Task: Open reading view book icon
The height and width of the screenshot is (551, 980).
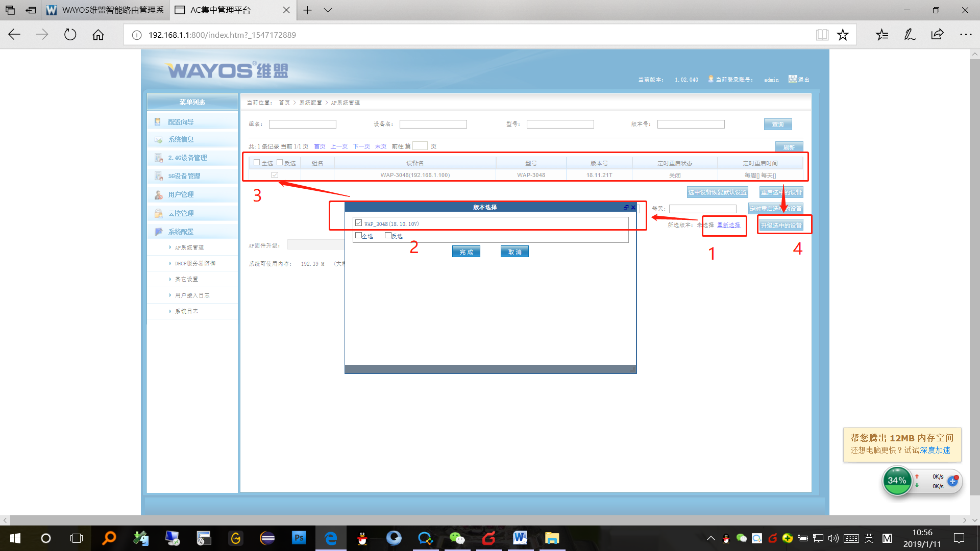Action: coord(822,35)
